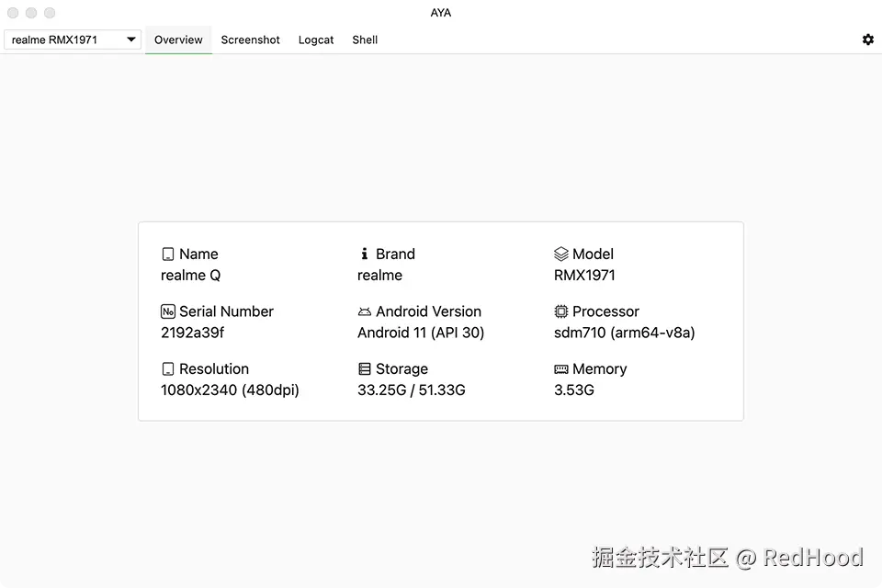Click the Storage label
Image resolution: width=882 pixels, height=588 pixels.
(x=401, y=368)
